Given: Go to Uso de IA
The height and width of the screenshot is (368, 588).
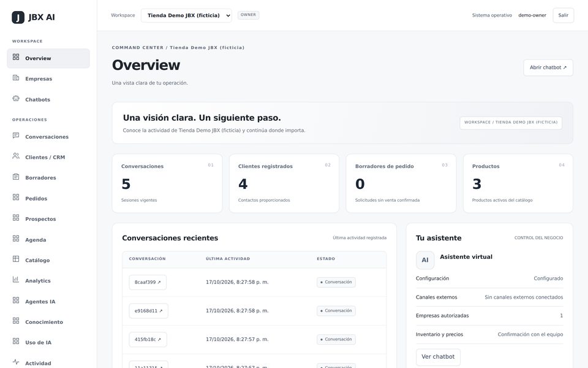Looking at the screenshot, I should 48,342.
